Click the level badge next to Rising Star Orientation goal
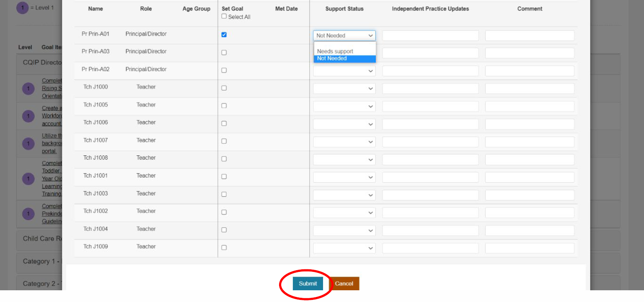 point(28,88)
